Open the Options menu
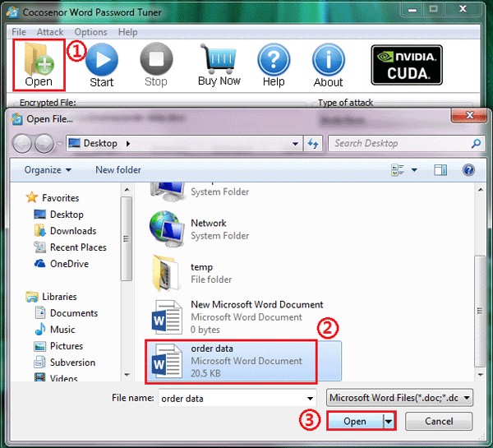The height and width of the screenshot is (448, 493). point(90,32)
